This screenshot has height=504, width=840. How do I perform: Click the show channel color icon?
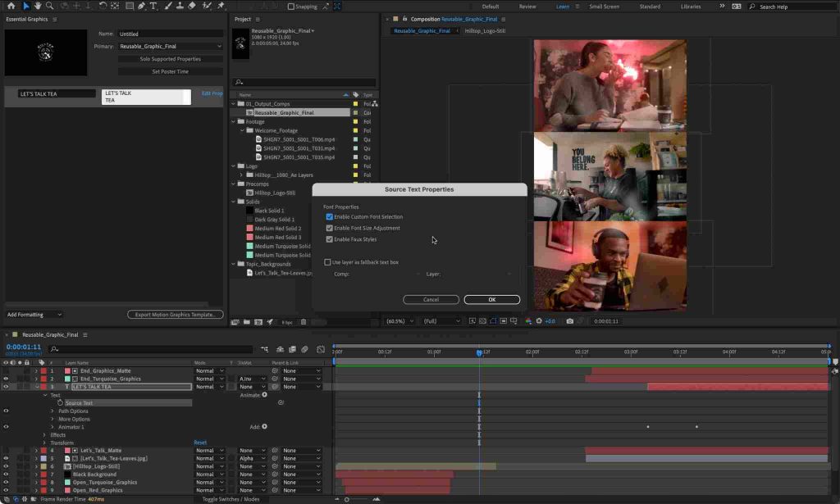coord(528,321)
